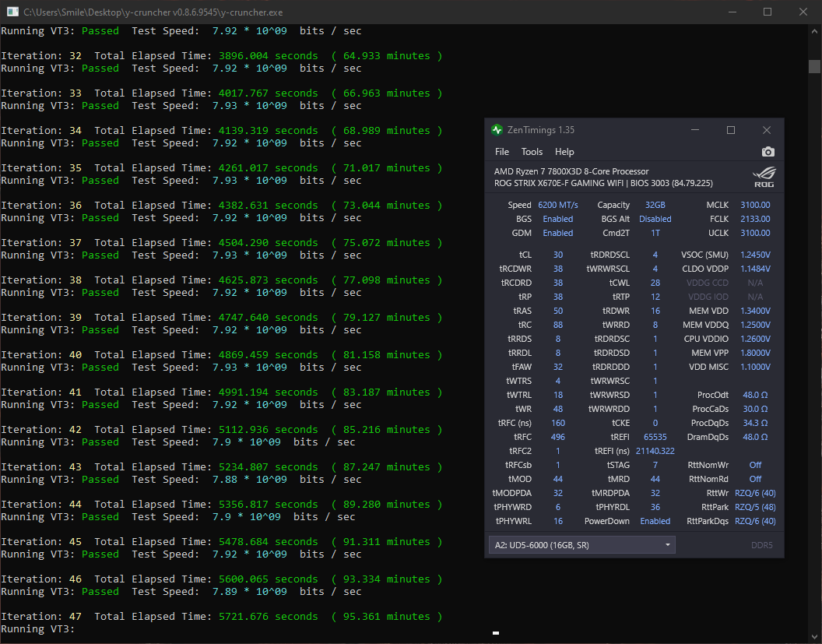Click the tRAS value 50

(558, 311)
